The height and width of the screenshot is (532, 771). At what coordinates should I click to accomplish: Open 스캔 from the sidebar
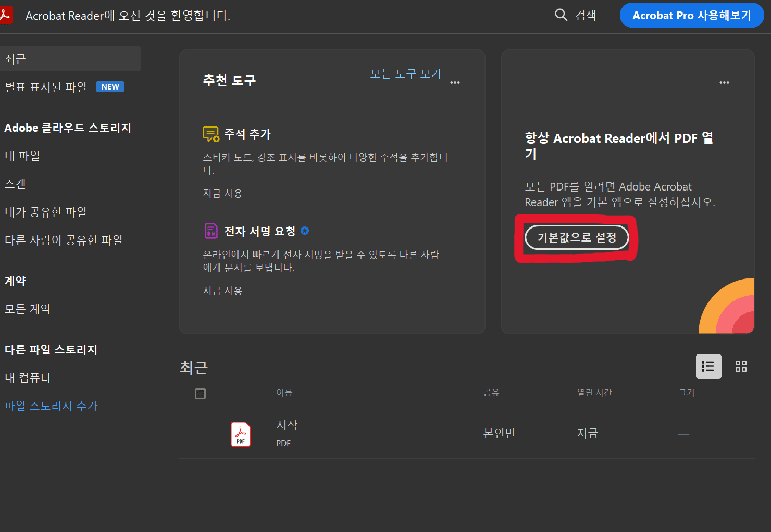click(x=15, y=183)
